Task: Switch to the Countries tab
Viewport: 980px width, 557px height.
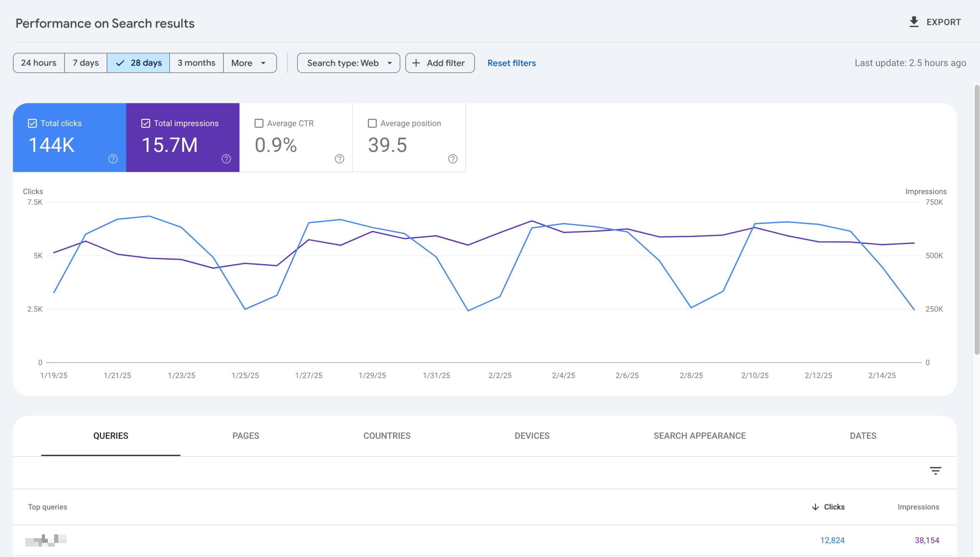Action: [x=387, y=436]
